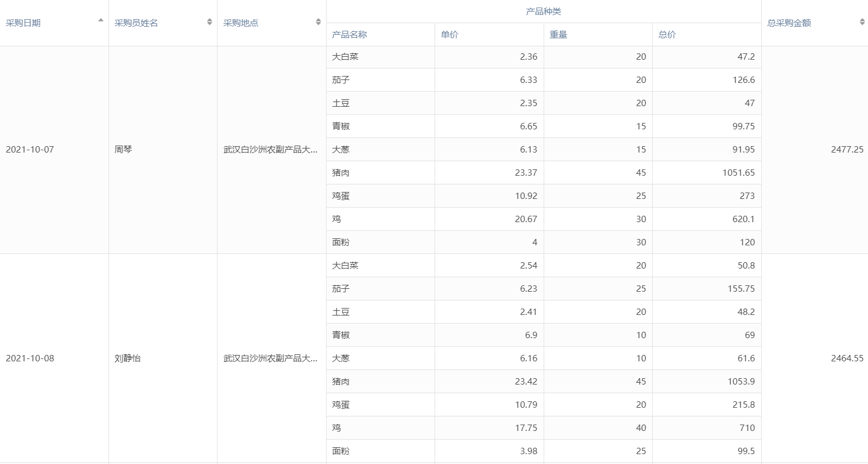Screen dimensions: 868x464
Task: Click the unit price 20.67 cell
Action: coord(525,219)
